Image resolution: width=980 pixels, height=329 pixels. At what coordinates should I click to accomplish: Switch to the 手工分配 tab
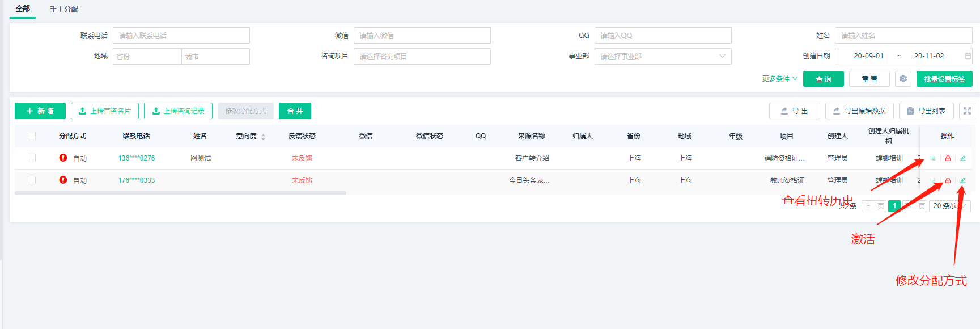coord(64,9)
